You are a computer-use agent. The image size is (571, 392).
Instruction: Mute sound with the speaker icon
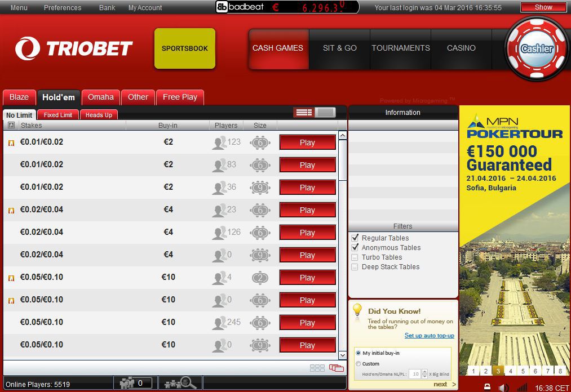[504, 387]
